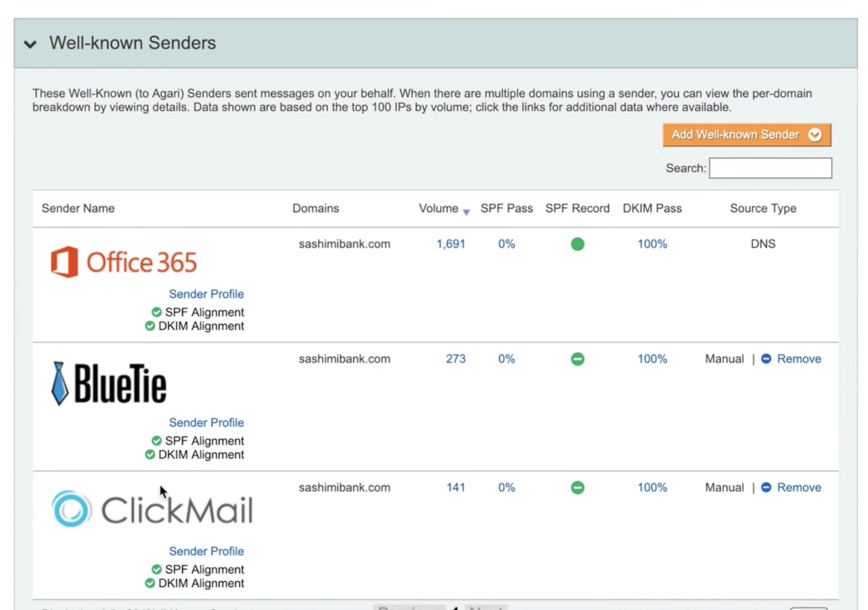The width and height of the screenshot is (868, 610).
Task: Open Office 365 Sender Profile link
Action: coord(206,294)
